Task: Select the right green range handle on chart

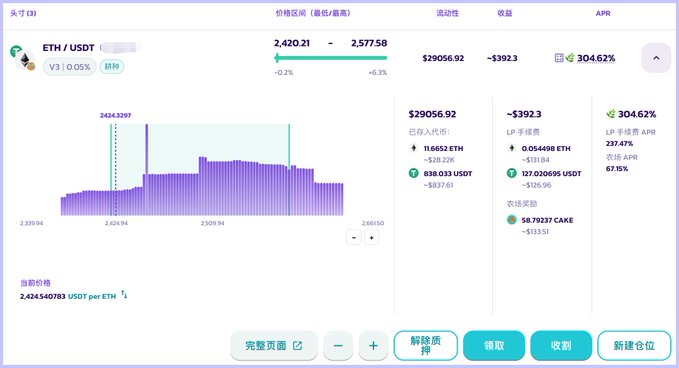Action: pyautogui.click(x=289, y=169)
